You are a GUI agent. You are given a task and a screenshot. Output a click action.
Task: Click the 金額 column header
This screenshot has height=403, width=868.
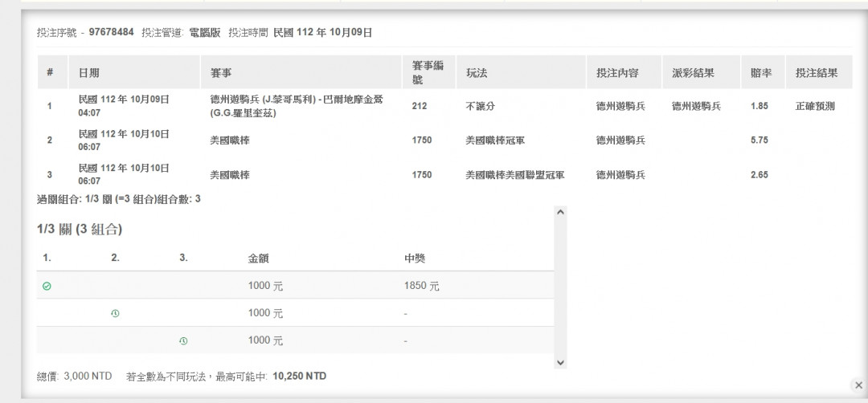point(259,258)
